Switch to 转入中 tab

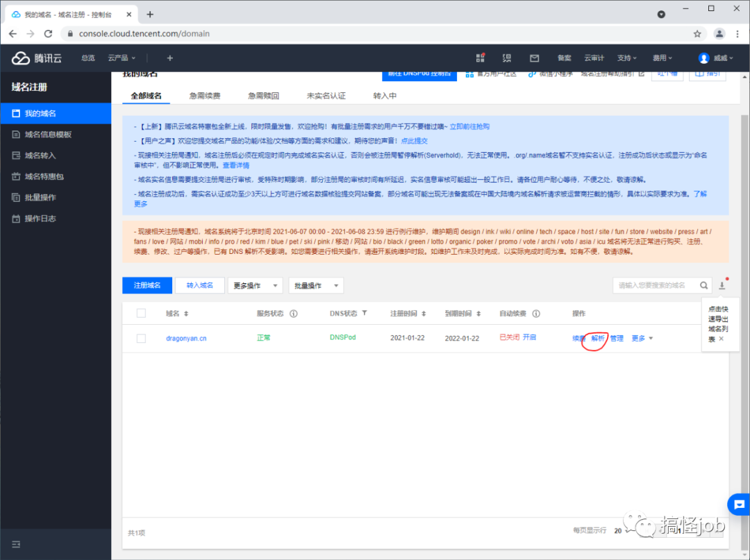pos(385,96)
